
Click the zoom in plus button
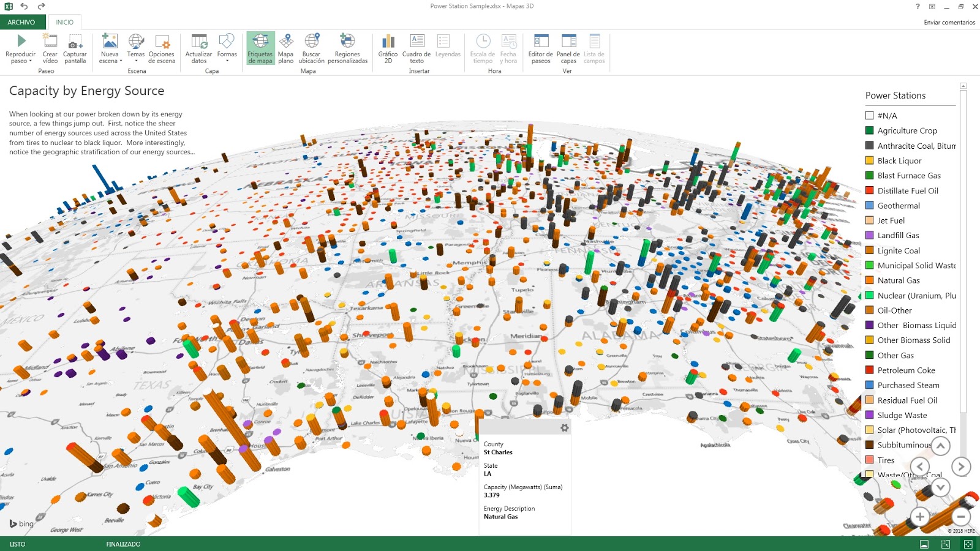click(x=919, y=517)
